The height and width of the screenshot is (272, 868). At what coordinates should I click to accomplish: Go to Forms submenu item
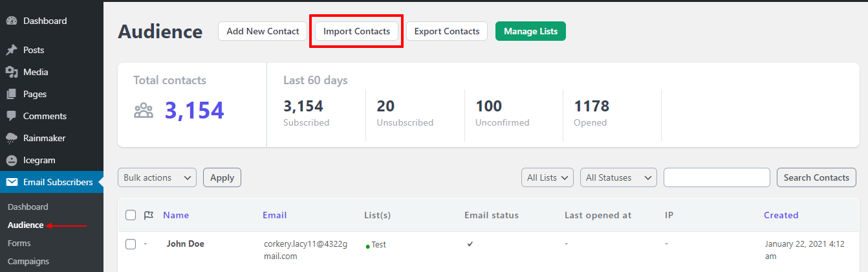click(x=19, y=243)
